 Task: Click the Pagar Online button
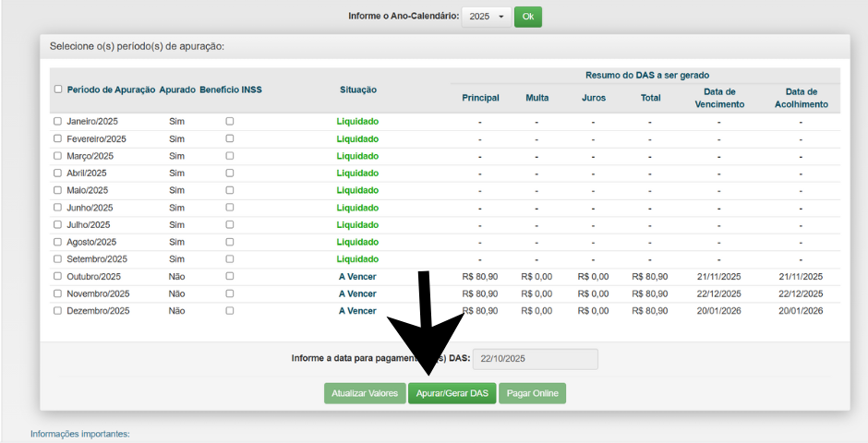532,393
